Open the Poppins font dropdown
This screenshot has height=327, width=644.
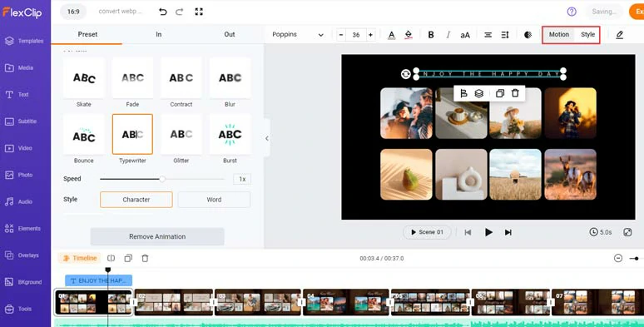click(298, 34)
